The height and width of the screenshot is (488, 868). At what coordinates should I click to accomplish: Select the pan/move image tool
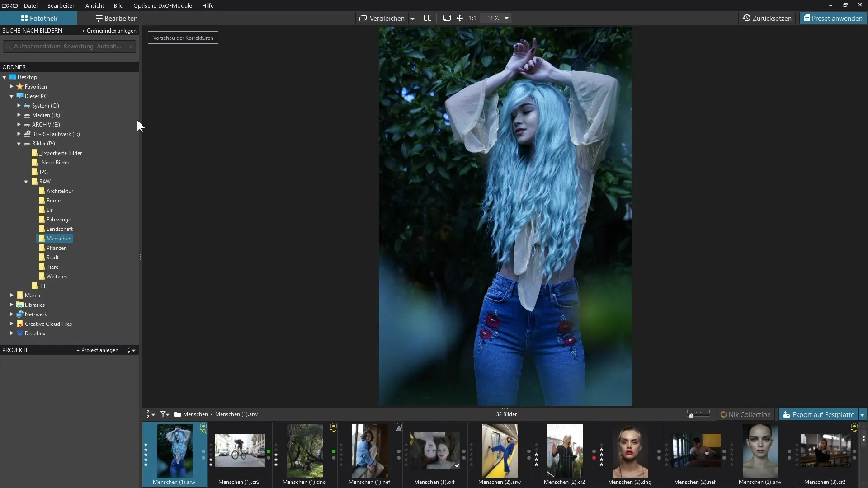click(459, 18)
